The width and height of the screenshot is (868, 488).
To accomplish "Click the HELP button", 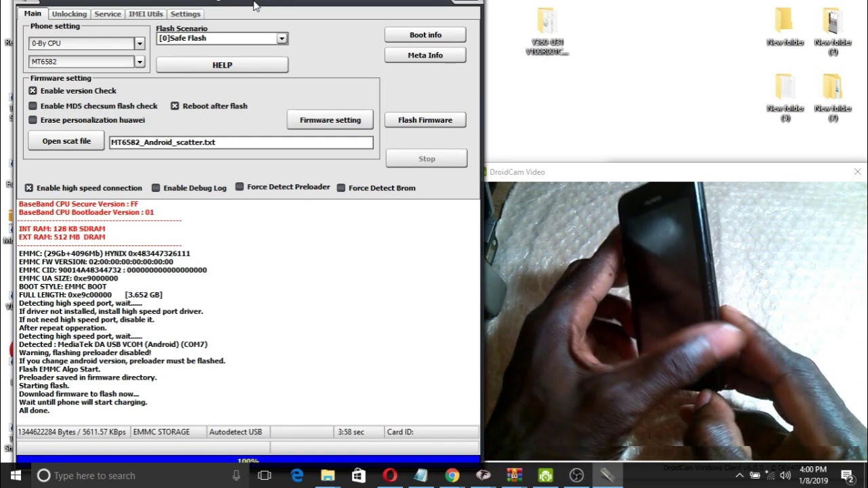I will click(222, 65).
